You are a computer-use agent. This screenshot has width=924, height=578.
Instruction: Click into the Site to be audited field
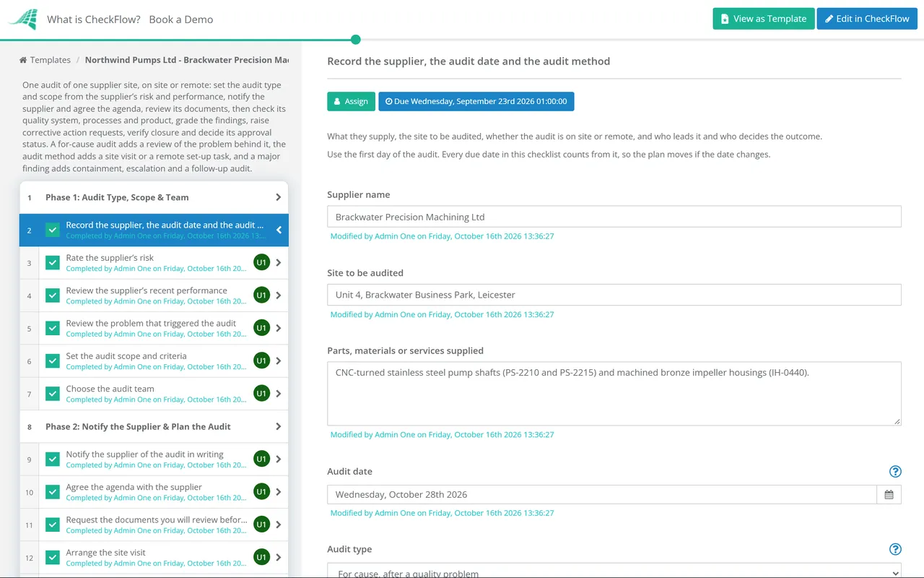[614, 295]
